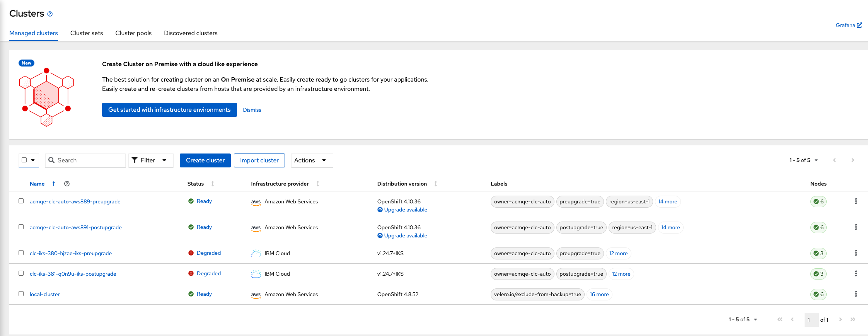Image resolution: width=868 pixels, height=336 pixels.
Task: Click the Name column help icon
Action: pos(67,184)
